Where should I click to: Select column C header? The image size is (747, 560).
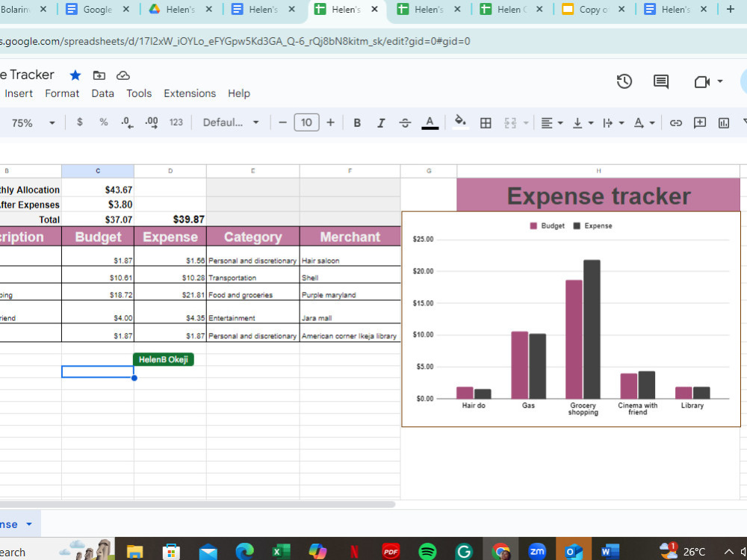pyautogui.click(x=98, y=171)
